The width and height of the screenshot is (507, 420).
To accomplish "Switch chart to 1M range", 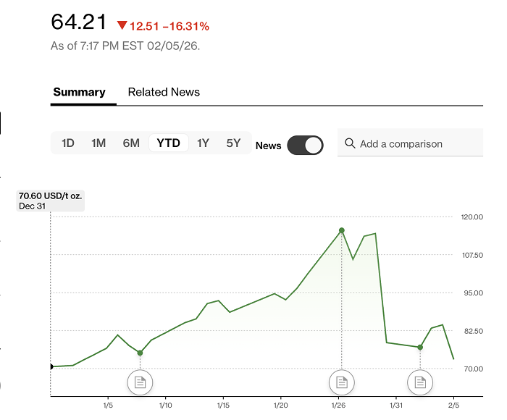I will (x=99, y=143).
